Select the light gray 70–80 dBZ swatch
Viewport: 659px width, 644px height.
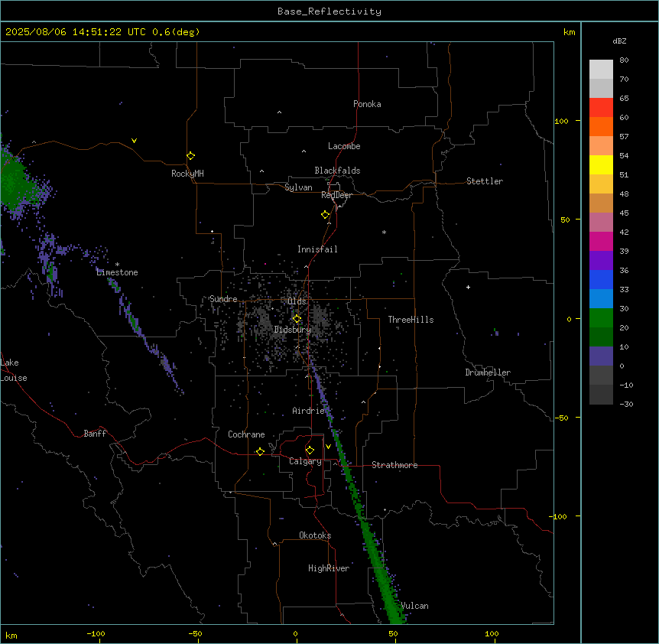601,69
